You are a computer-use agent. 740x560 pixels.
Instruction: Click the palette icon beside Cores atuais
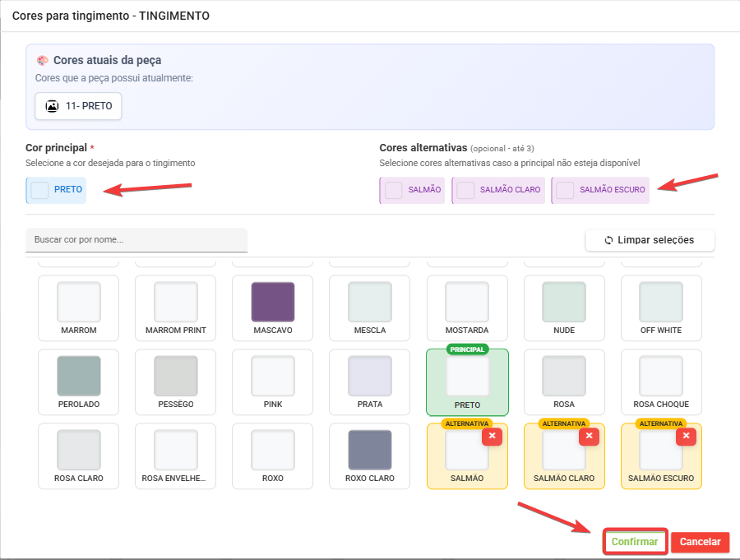click(43, 60)
